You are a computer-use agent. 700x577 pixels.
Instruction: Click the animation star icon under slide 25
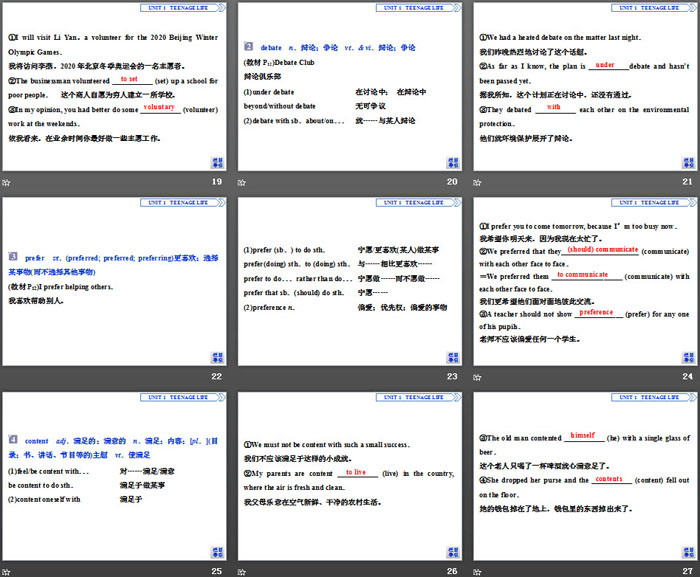pos(6,570)
